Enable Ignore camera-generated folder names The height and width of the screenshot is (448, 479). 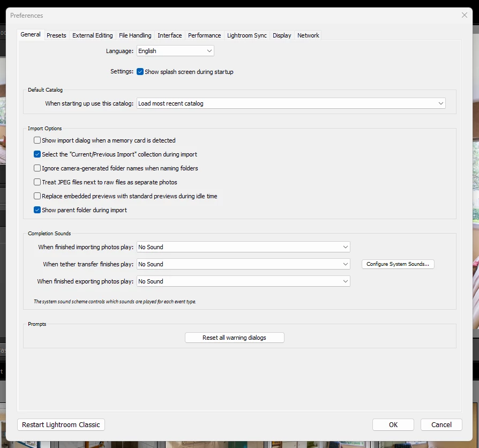(x=38, y=168)
